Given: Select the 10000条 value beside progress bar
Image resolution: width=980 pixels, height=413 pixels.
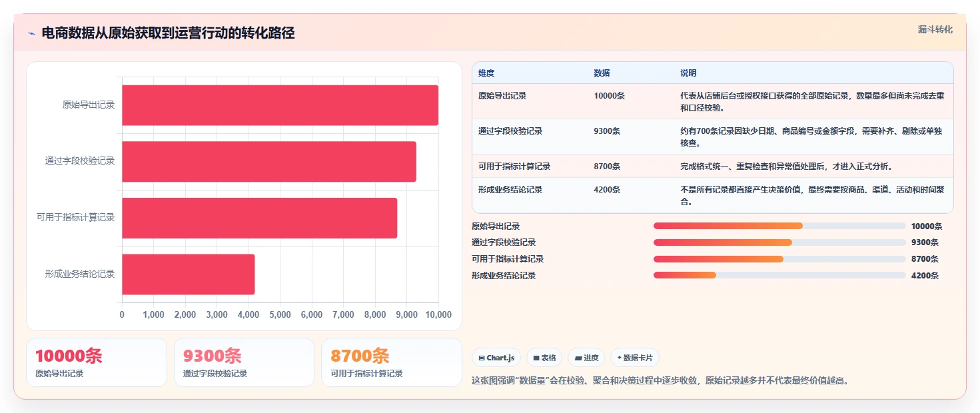Looking at the screenshot, I should 927,226.
